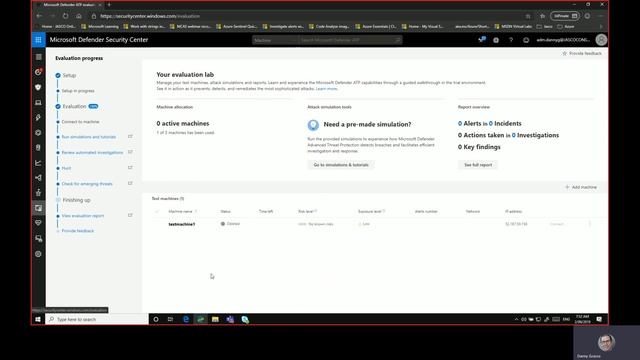Click the Add machine button
The height and width of the screenshot is (360, 640).
[x=581, y=187]
